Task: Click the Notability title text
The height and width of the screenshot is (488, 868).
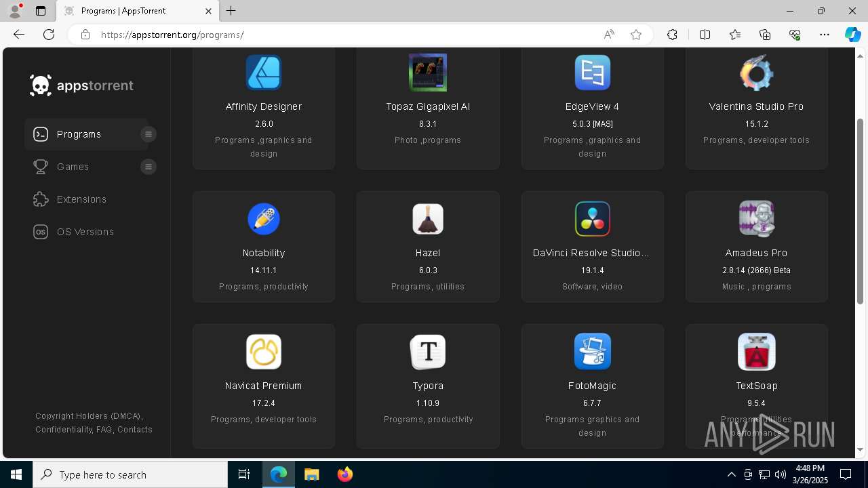Action: [264, 253]
